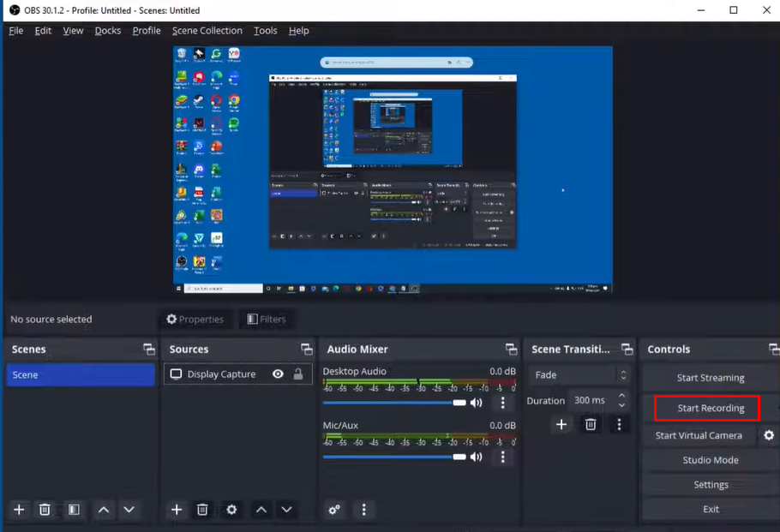Screen dimensions: 780x532
Task: Enable Studio Mode
Action: (711, 460)
